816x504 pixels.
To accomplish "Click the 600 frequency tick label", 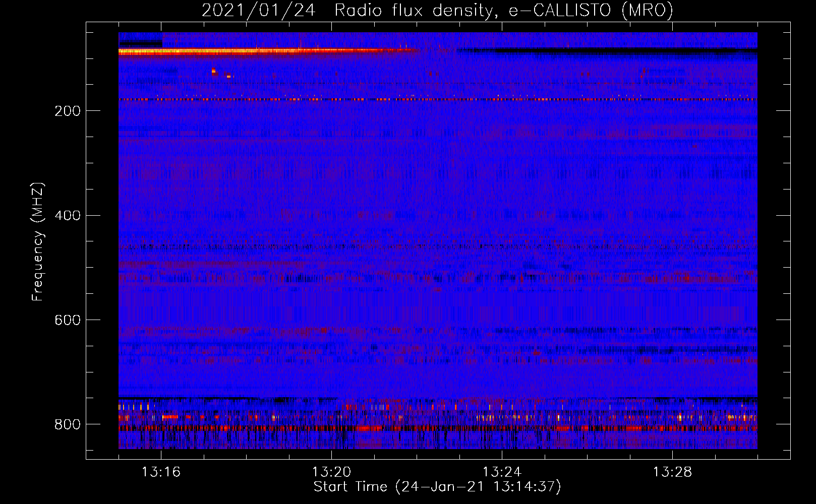I will click(x=68, y=321).
